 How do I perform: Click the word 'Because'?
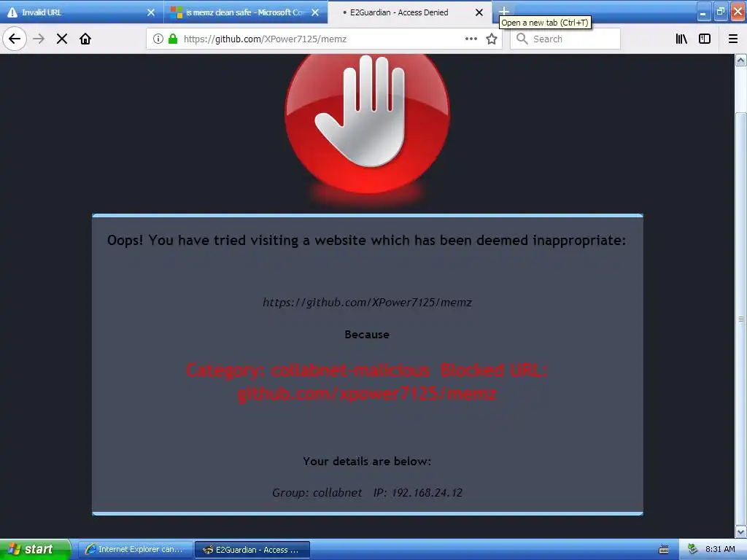(368, 334)
